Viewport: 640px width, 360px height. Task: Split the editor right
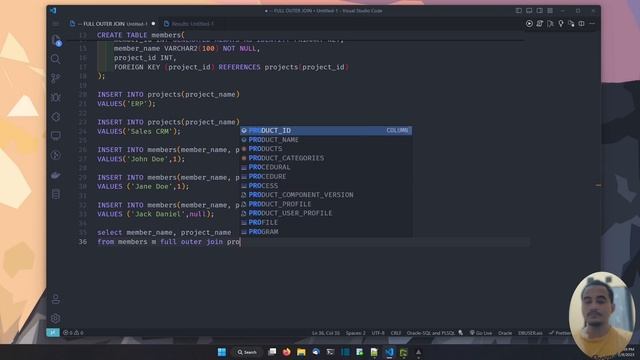click(x=582, y=24)
